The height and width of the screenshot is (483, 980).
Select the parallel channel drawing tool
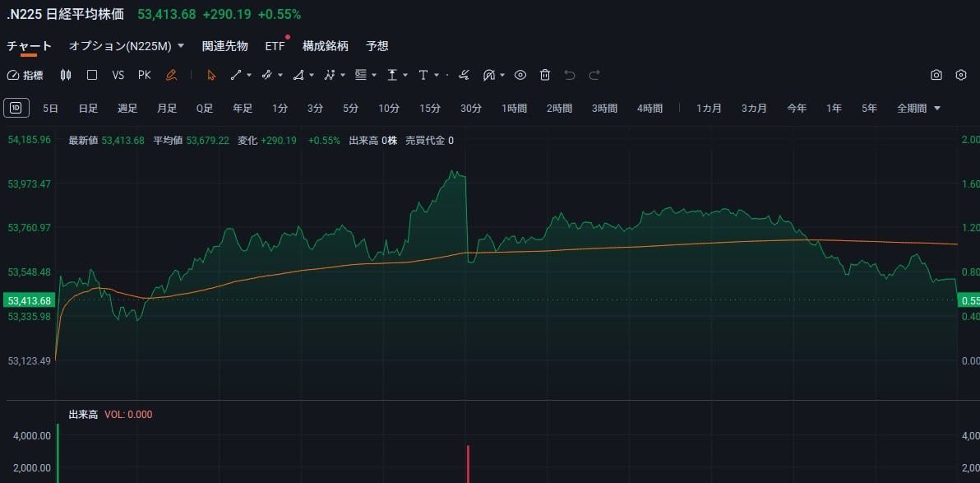point(267,75)
